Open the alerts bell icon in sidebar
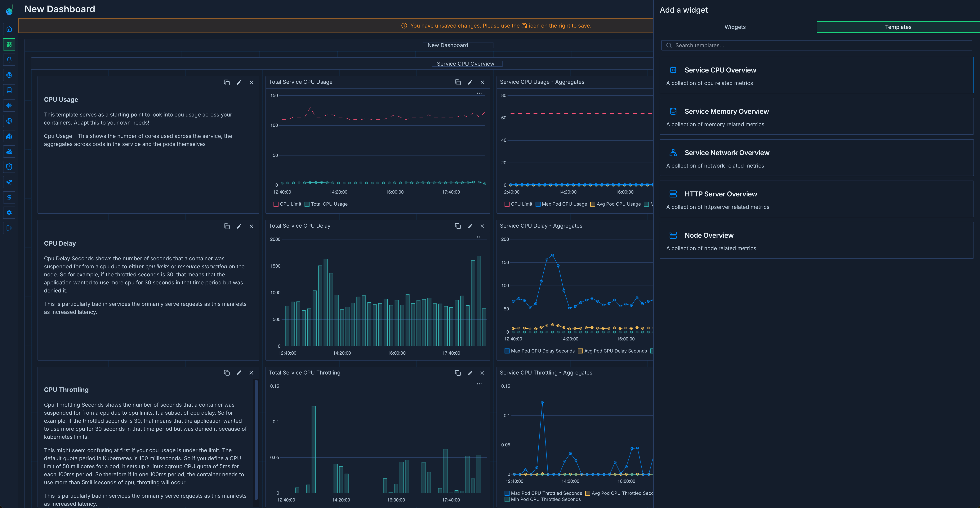The image size is (980, 508). 9,60
